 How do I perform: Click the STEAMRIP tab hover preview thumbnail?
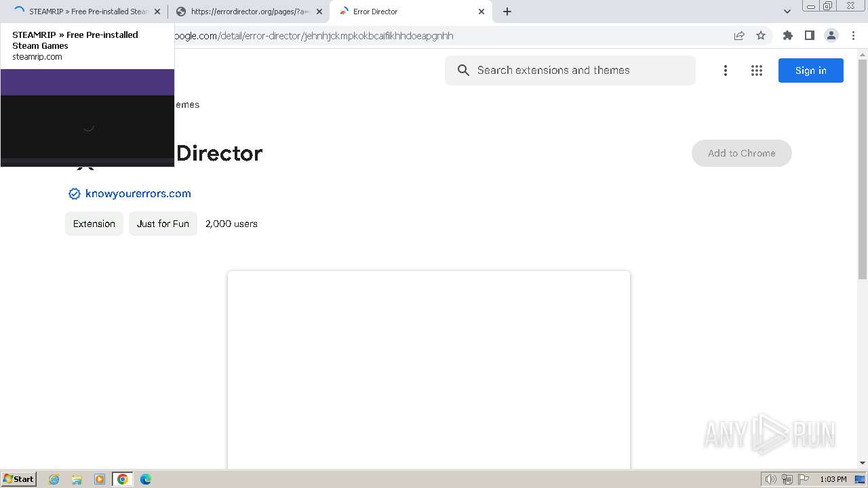[x=87, y=117]
